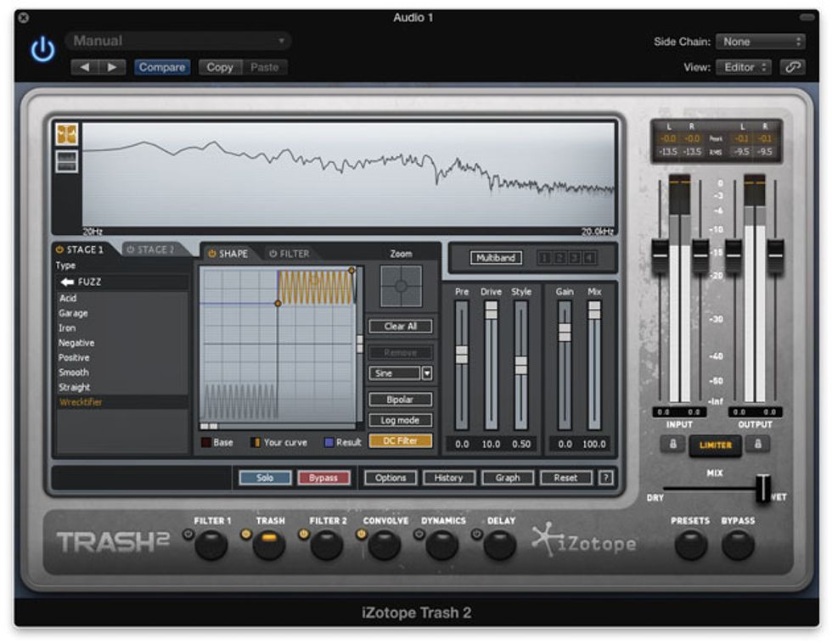The width and height of the screenshot is (832, 644).
Task: Toggle the Filter 2 module power light
Action: pyautogui.click(x=304, y=535)
